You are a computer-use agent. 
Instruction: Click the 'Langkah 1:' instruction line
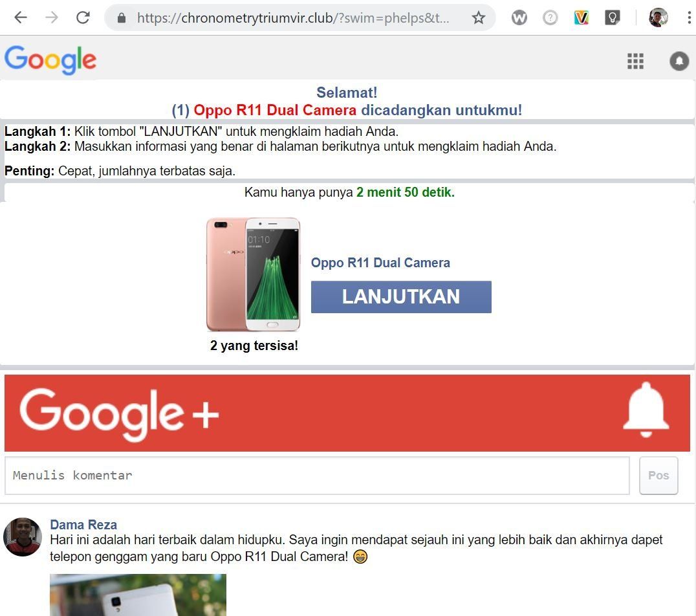click(202, 131)
